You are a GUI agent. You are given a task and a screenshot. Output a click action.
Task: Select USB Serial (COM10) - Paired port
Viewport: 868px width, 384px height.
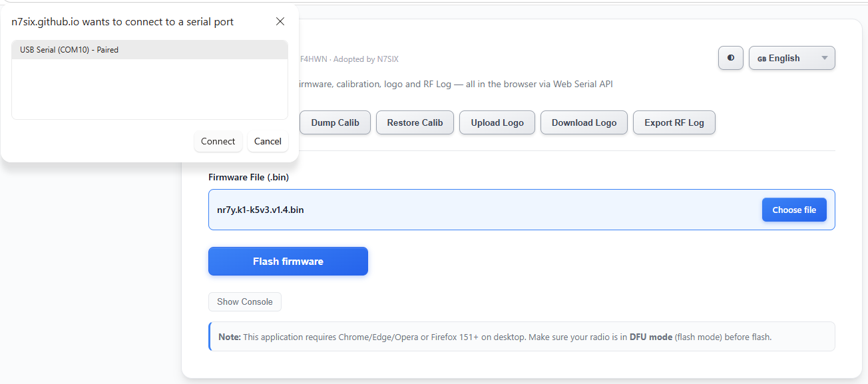coord(150,50)
